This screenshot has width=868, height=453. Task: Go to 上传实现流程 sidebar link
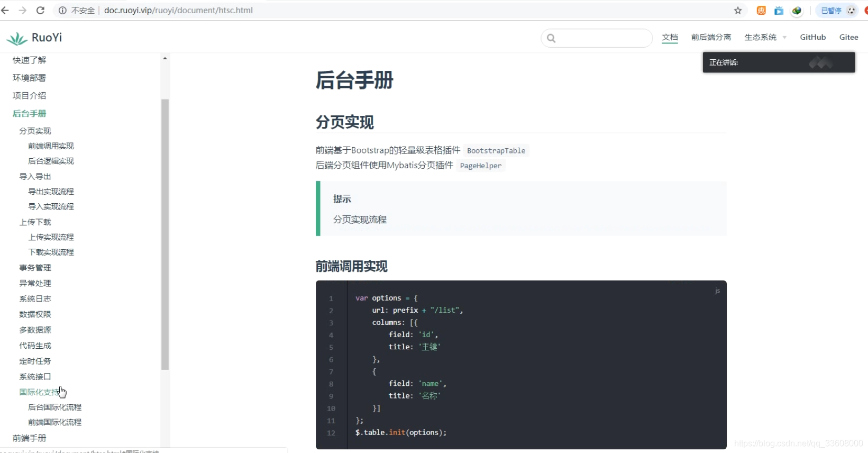(51, 237)
